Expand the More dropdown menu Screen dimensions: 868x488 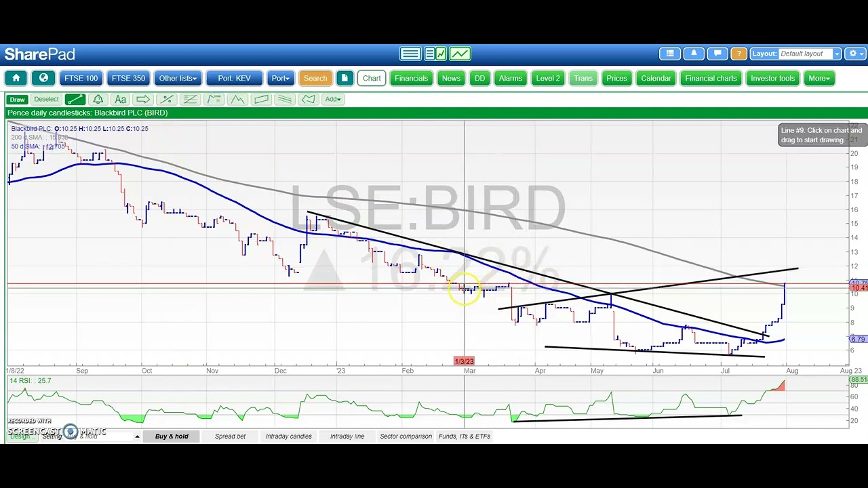coord(818,78)
